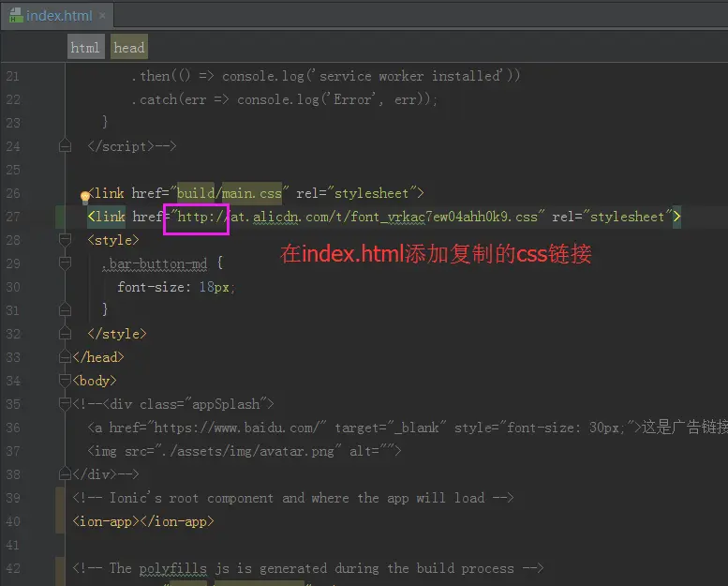Close the index.html tab
Viewport: 728px width, 586px height.
[102, 16]
